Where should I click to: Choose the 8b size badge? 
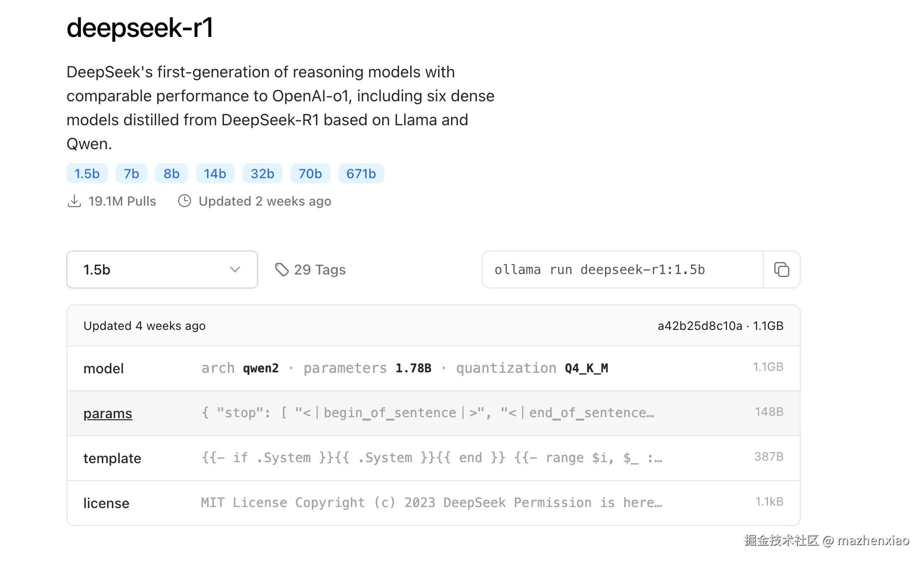coord(171,174)
